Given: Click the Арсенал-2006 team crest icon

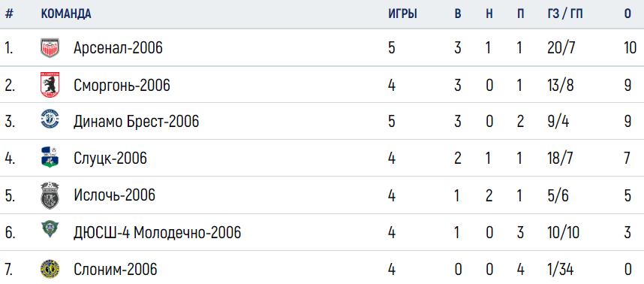Looking at the screenshot, I should pos(50,48).
